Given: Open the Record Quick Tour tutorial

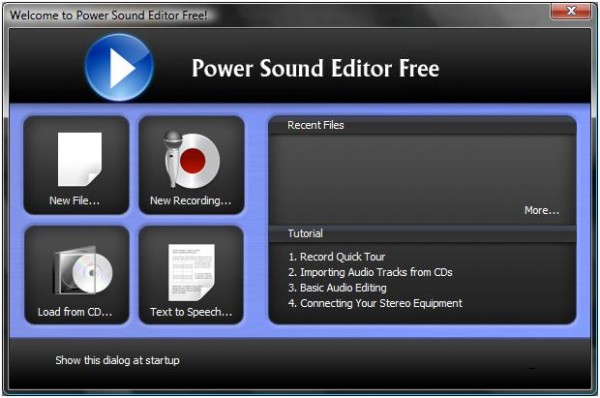Looking at the screenshot, I should [x=337, y=257].
